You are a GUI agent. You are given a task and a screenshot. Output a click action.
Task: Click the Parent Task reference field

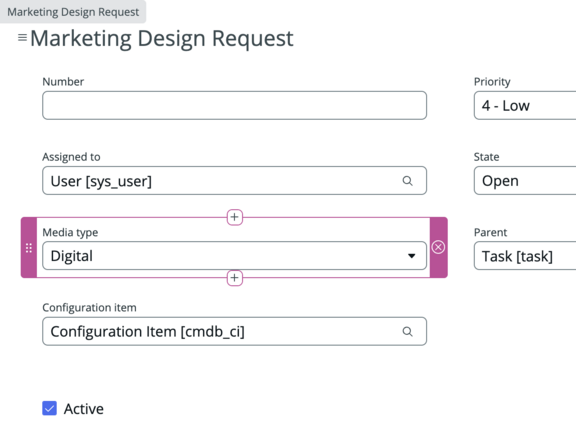tap(525, 256)
